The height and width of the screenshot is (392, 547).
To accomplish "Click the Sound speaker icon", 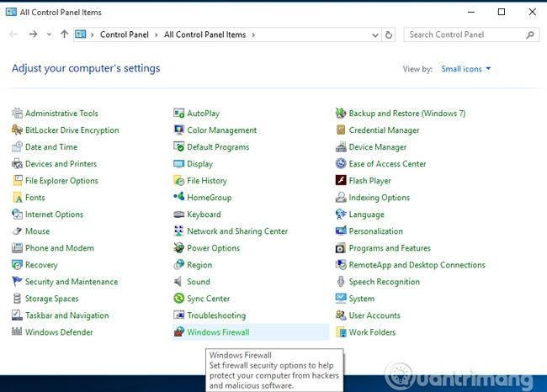I will 178,282.
